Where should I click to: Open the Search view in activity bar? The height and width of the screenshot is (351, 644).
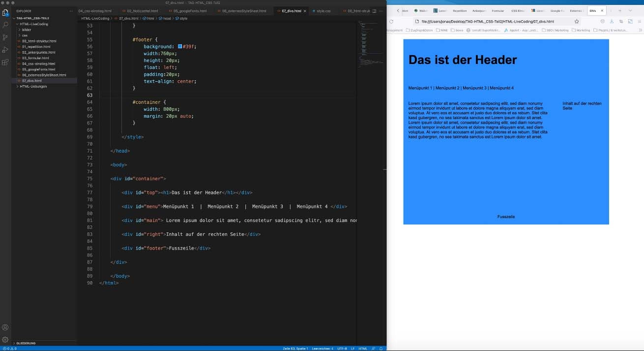point(5,24)
